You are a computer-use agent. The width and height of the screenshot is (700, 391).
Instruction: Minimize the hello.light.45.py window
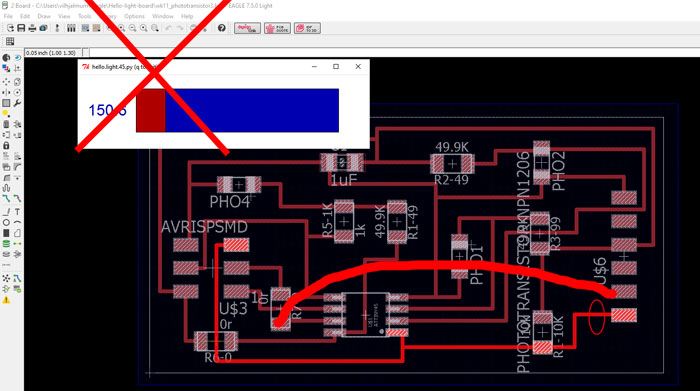click(x=314, y=67)
